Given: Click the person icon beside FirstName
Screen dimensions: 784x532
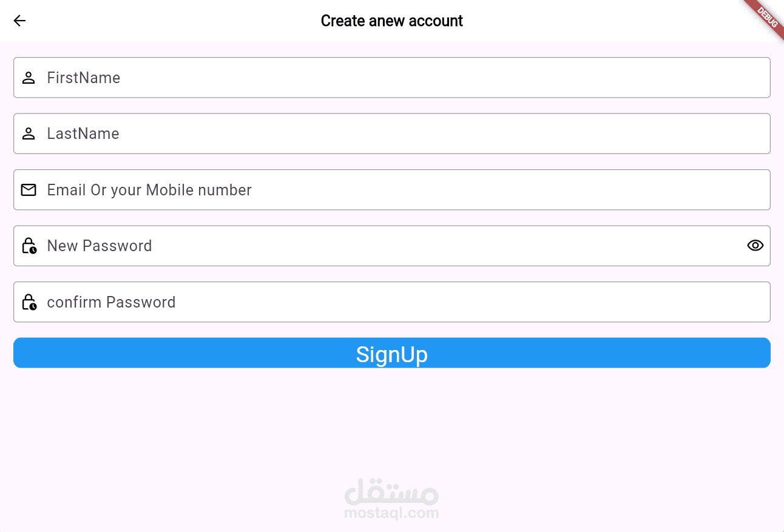Looking at the screenshot, I should coord(29,77).
